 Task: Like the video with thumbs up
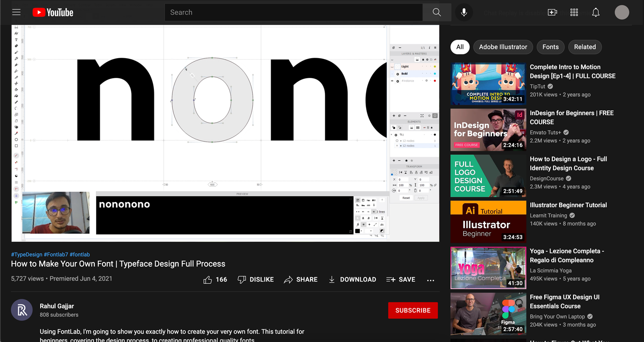tap(215, 280)
